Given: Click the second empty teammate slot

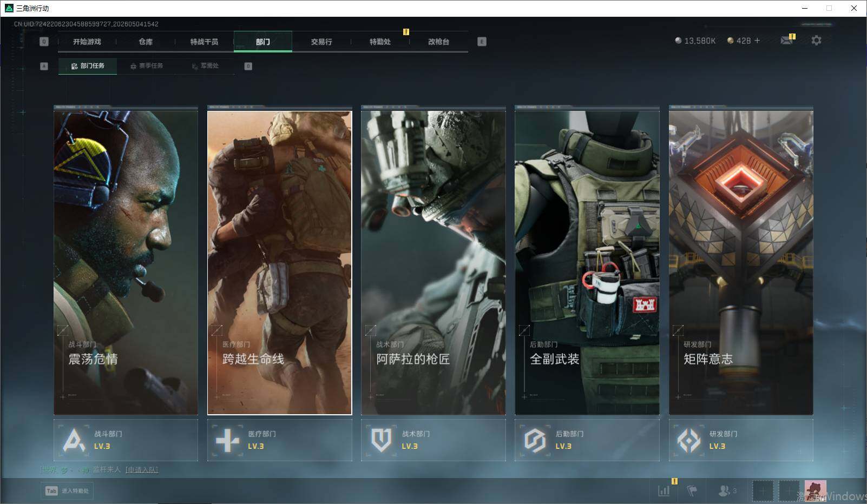Looking at the screenshot, I should click(x=789, y=491).
